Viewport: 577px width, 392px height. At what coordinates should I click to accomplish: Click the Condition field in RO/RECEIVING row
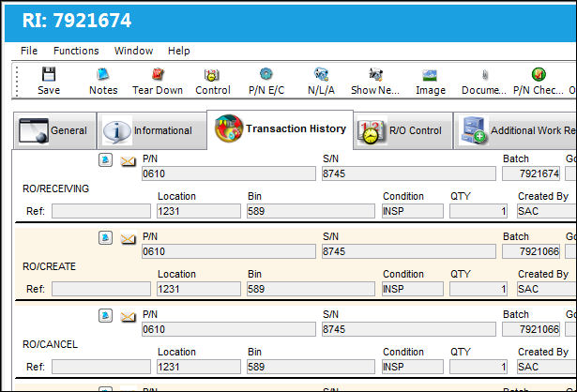[x=413, y=211]
